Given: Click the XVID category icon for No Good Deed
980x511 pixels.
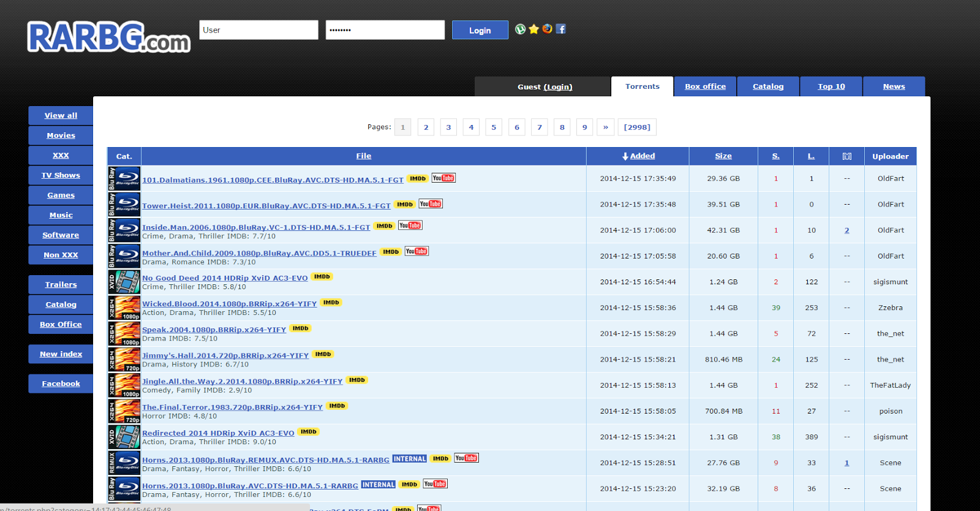Looking at the screenshot, I should point(124,282).
